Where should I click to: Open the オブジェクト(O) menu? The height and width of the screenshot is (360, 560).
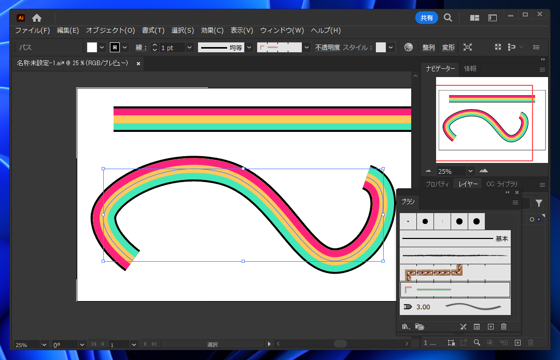click(x=110, y=30)
